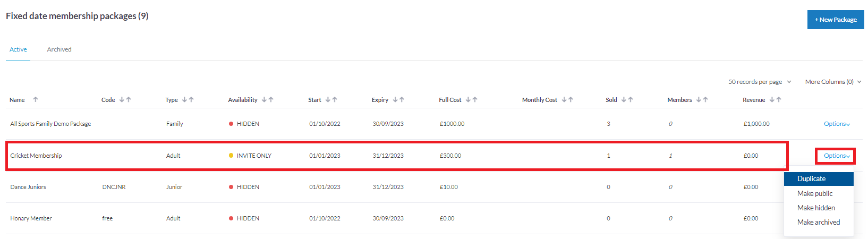Sort by Revenue column arrows

click(776, 100)
